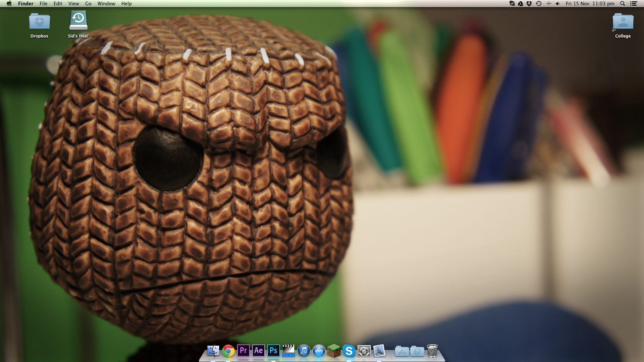Launch Google Chrome from the Dock
The width and height of the screenshot is (644, 362).
(228, 351)
